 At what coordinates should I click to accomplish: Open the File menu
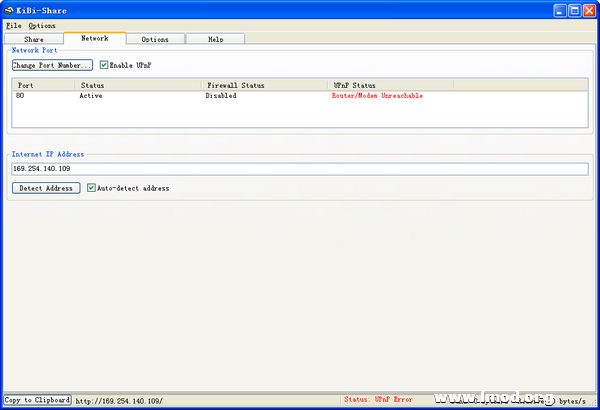[x=12, y=25]
